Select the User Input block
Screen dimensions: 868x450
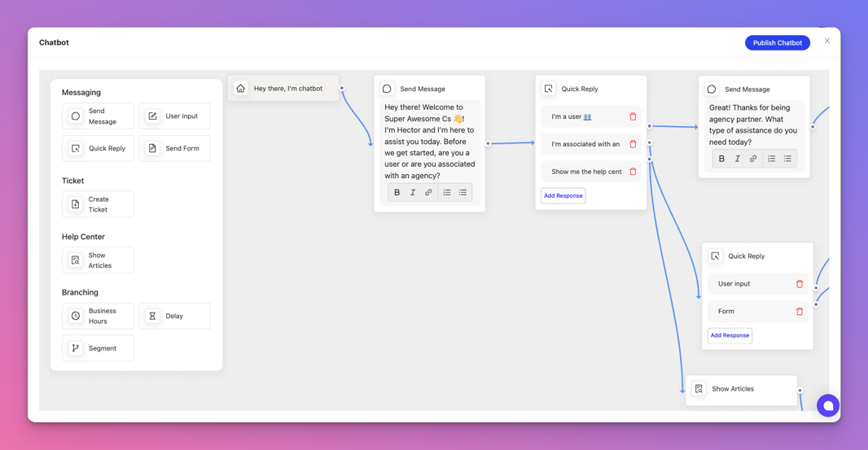[x=174, y=116]
